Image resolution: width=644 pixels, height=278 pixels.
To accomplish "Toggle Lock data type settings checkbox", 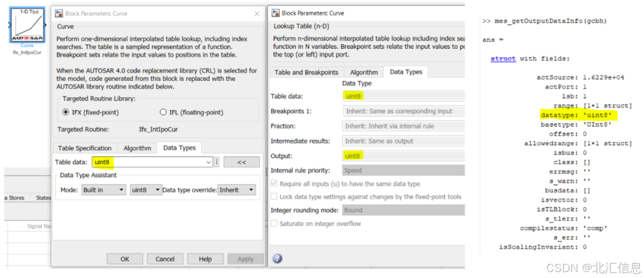I will pos(274,197).
